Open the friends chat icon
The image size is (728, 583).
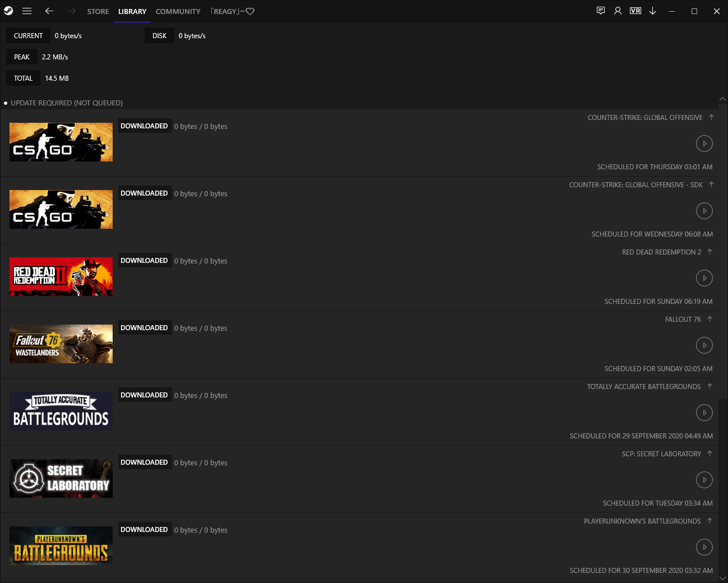pyautogui.click(x=601, y=11)
